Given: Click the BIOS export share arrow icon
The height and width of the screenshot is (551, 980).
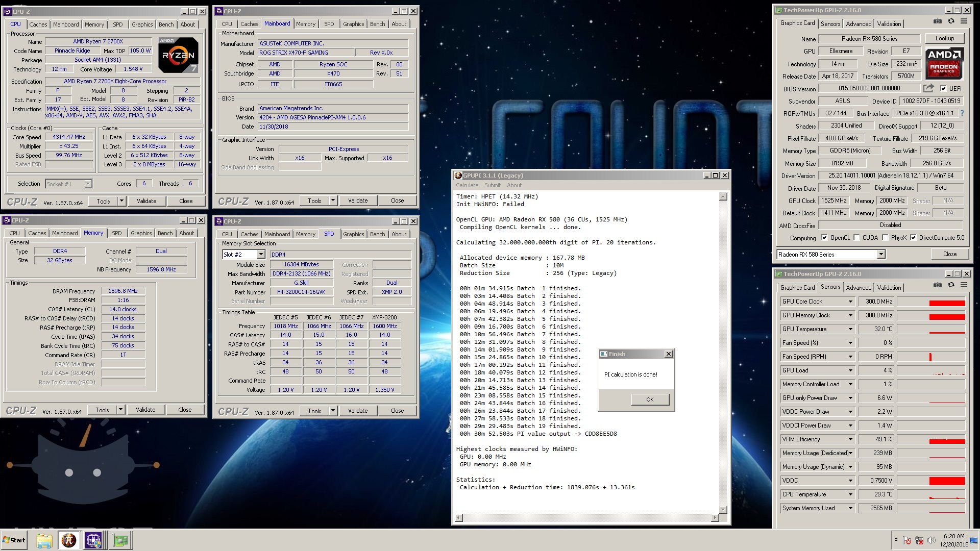Looking at the screenshot, I should (x=928, y=88).
